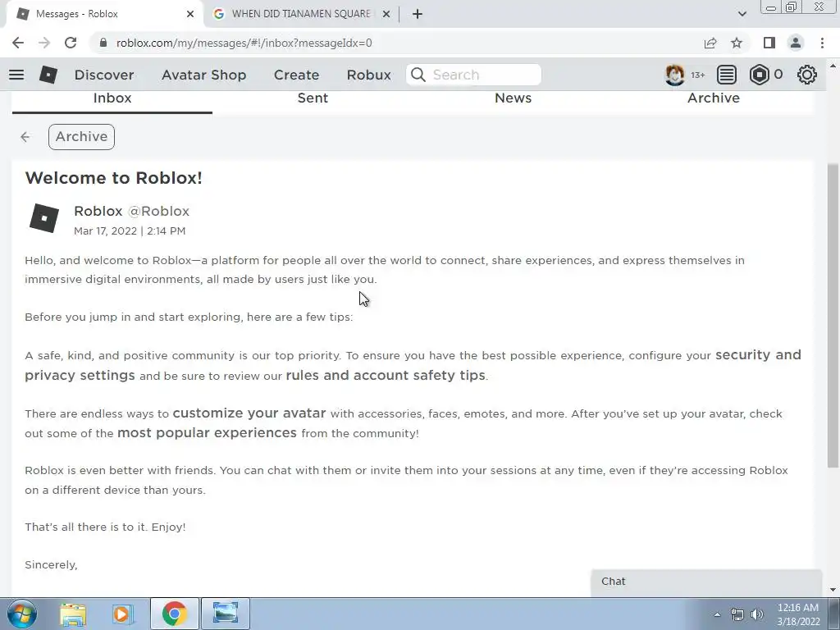Viewport: 840px width, 630px height.
Task: Open Windows Explorer from the taskbar
Action: click(x=73, y=614)
